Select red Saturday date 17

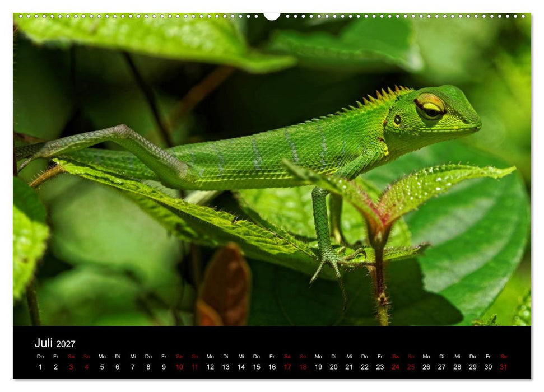click(x=287, y=367)
